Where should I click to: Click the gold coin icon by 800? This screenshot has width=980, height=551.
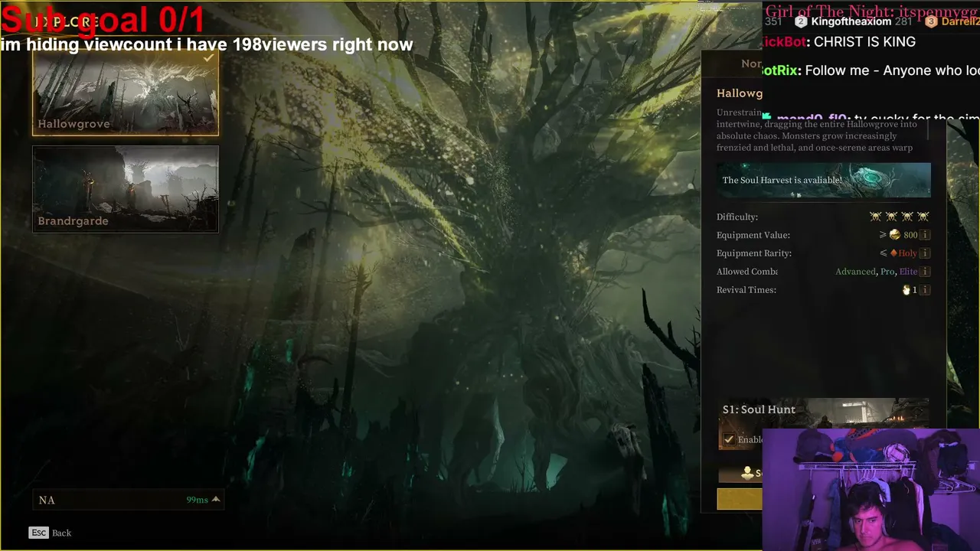click(x=894, y=235)
